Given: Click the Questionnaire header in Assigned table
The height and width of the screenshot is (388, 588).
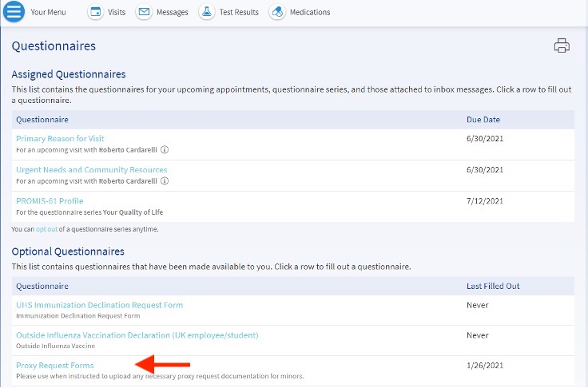Looking at the screenshot, I should click(x=42, y=120).
